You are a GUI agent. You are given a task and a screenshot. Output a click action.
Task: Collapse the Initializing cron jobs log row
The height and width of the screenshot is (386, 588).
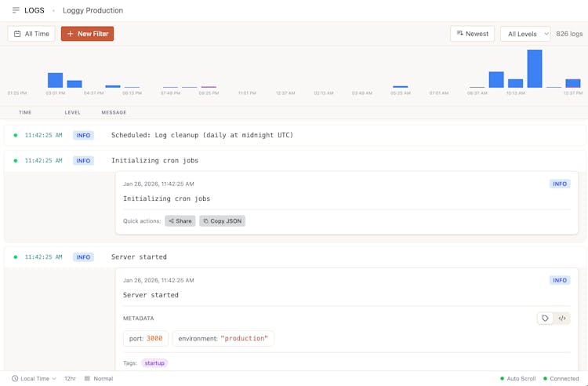(x=294, y=160)
